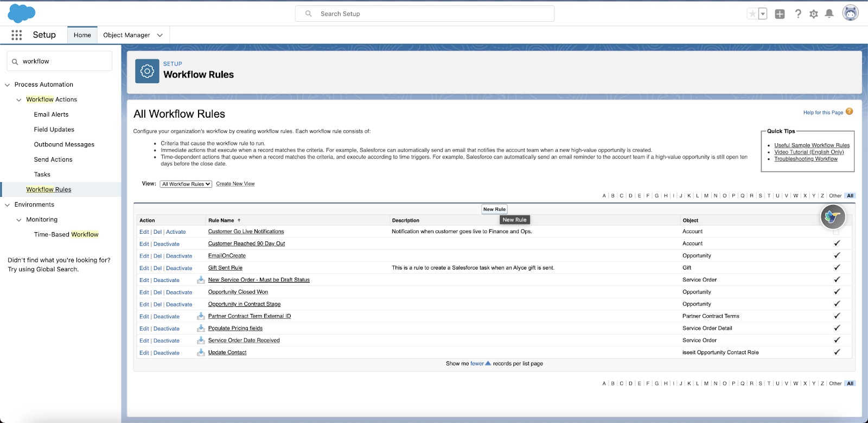Click the Rule Name sort arrow
The image size is (868, 423).
(239, 220)
